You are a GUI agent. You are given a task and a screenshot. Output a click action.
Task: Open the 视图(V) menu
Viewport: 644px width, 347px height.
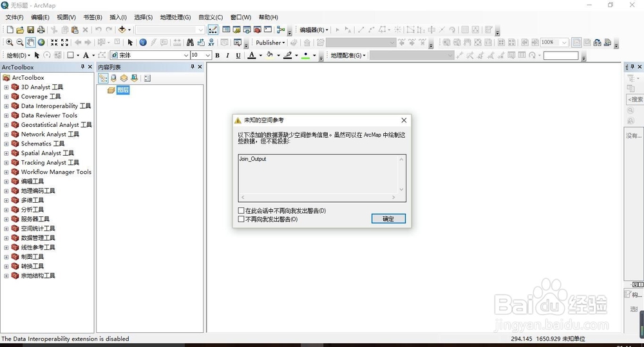[66, 17]
